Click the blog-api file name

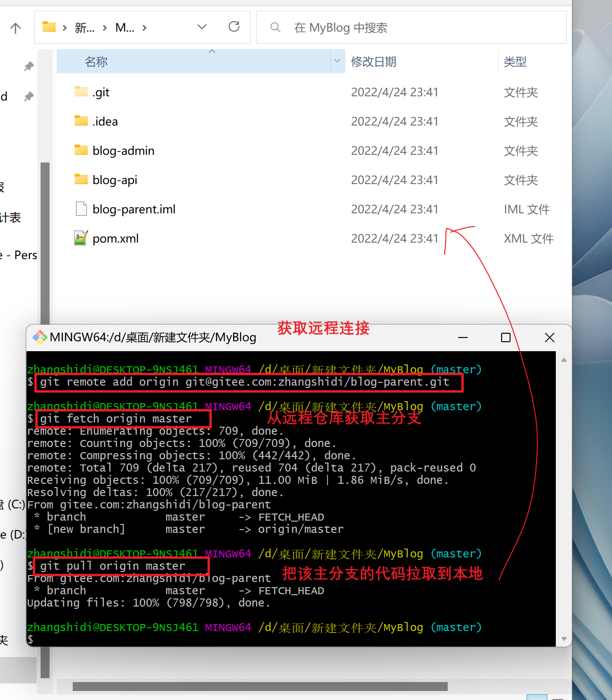point(115,180)
